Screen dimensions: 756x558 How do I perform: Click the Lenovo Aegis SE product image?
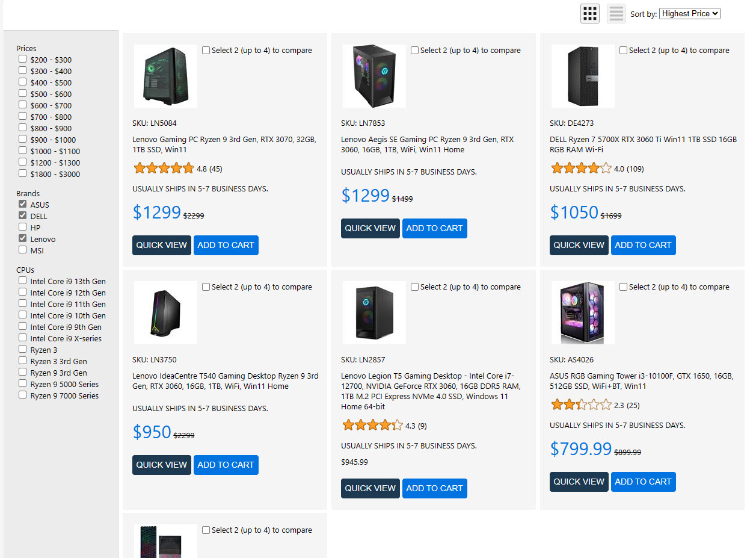[x=374, y=76]
